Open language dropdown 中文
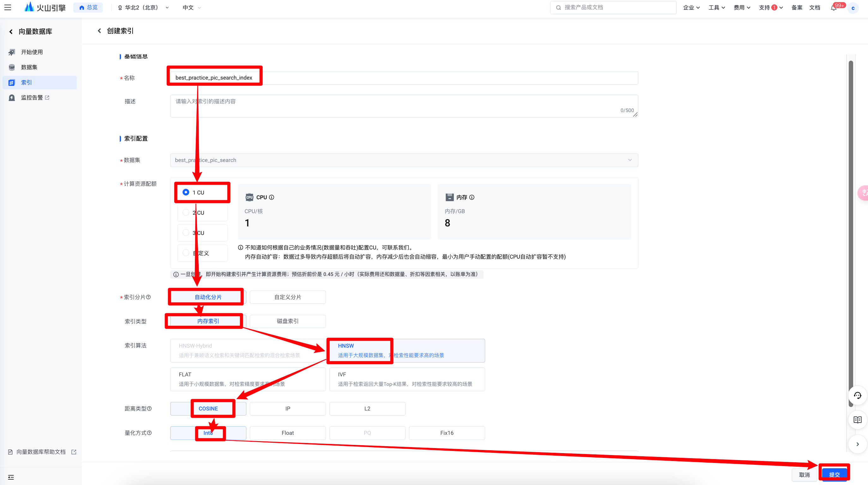868x485 pixels. tap(191, 7)
